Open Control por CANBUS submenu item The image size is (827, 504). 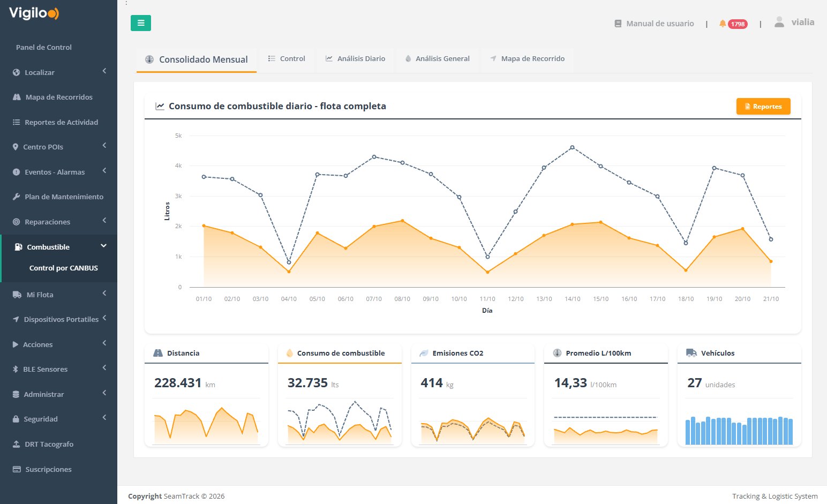point(64,268)
